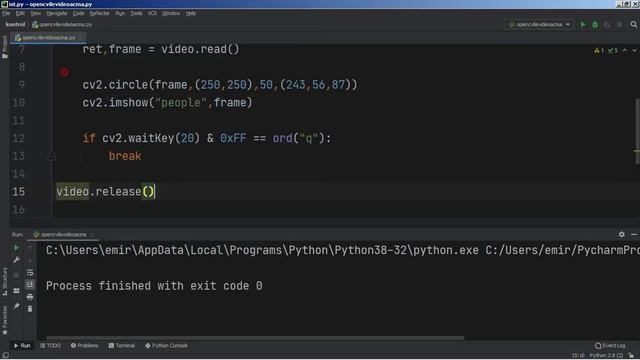Click cursor position indicator in status bar

[x=578, y=356]
